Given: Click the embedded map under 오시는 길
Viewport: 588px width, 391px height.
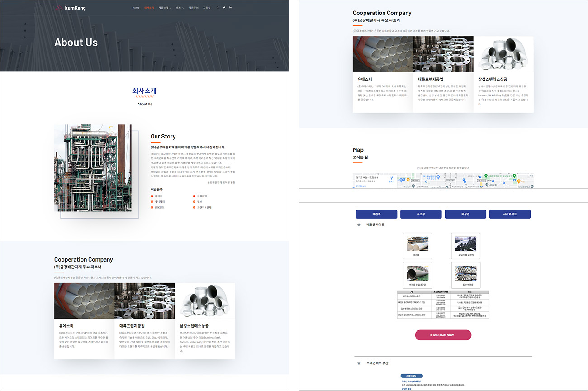Looking at the screenshot, I should pos(443,181).
